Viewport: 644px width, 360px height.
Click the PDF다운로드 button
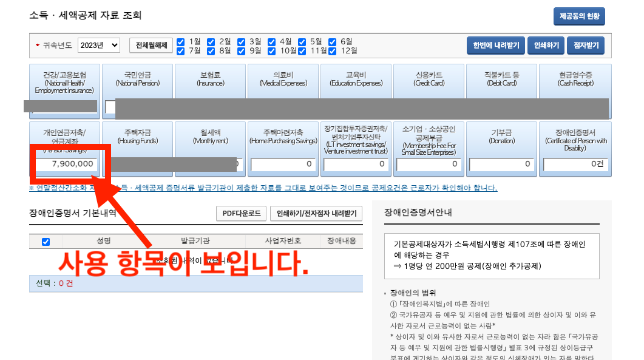[240, 214]
